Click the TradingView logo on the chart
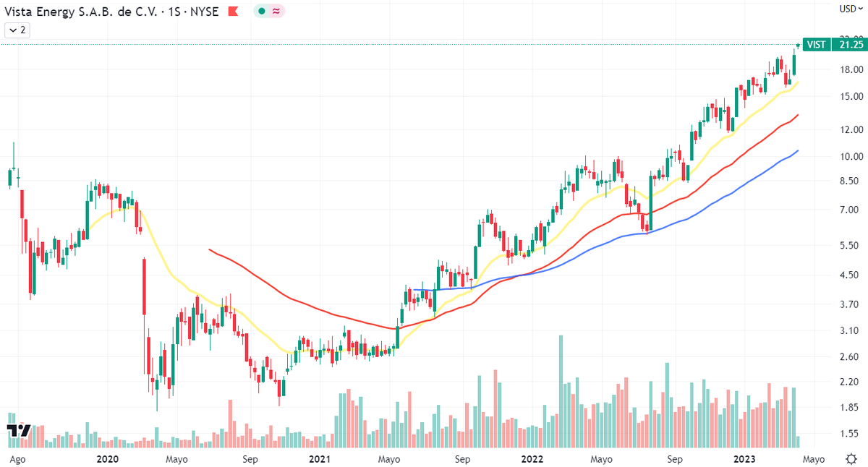The image size is (868, 467). coord(20,430)
